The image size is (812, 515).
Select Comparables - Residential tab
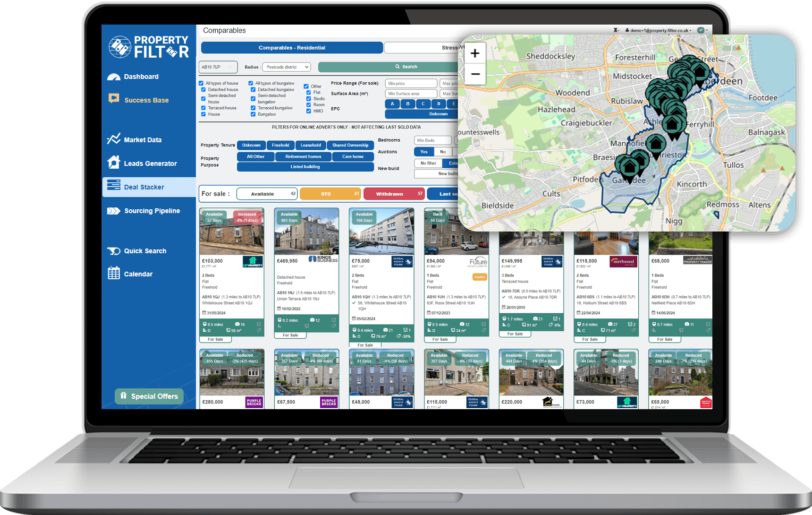[292, 48]
